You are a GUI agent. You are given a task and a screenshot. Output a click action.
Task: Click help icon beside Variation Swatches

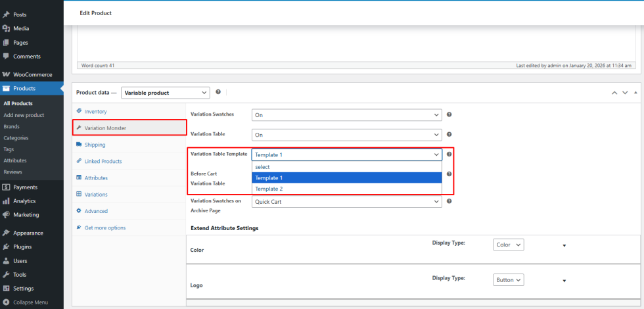click(449, 114)
